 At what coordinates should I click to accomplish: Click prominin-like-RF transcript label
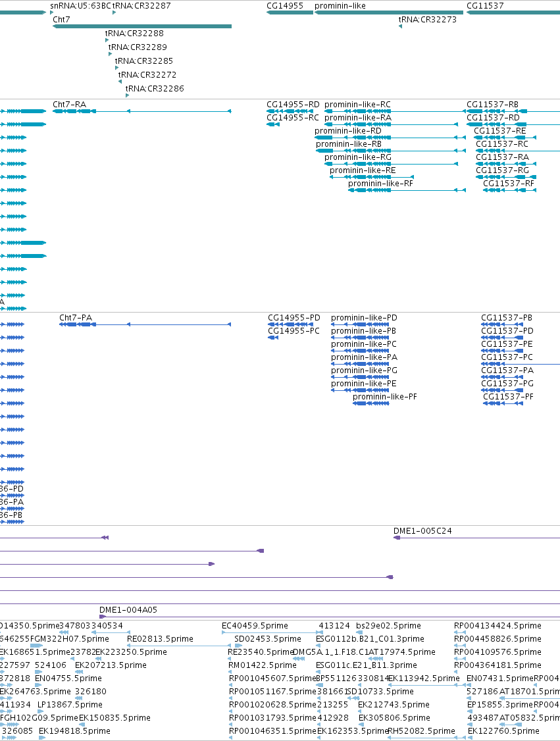(381, 184)
